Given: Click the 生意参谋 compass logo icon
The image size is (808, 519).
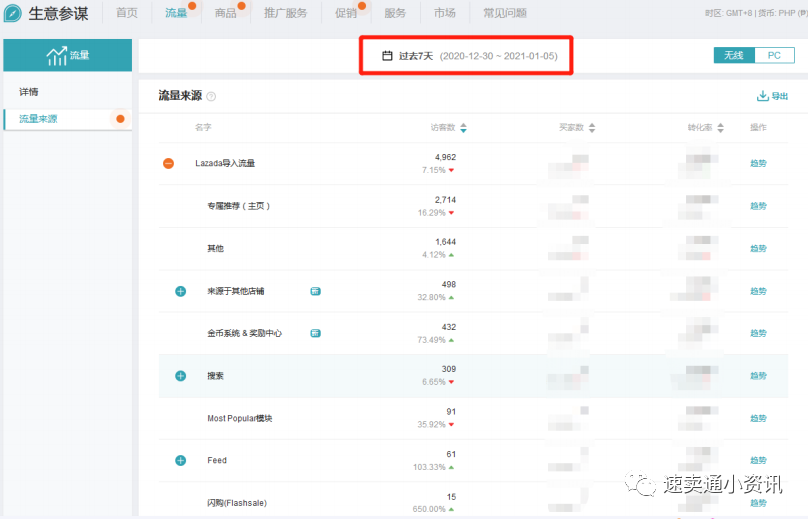Looking at the screenshot, I should pyautogui.click(x=12, y=13).
